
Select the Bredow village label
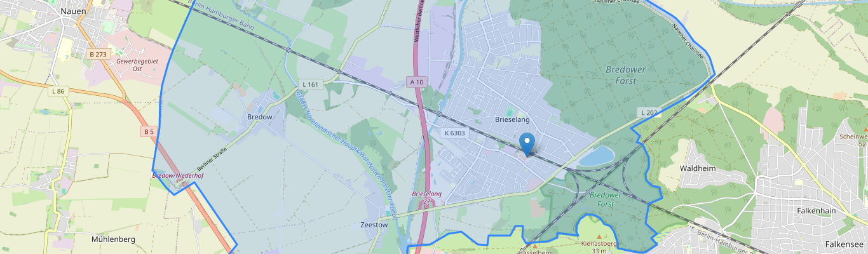coord(259,117)
